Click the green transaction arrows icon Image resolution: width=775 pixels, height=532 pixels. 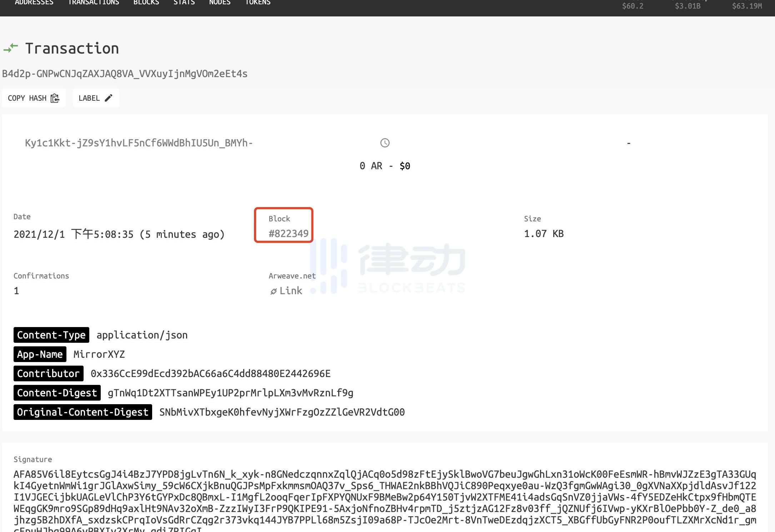pos(11,48)
